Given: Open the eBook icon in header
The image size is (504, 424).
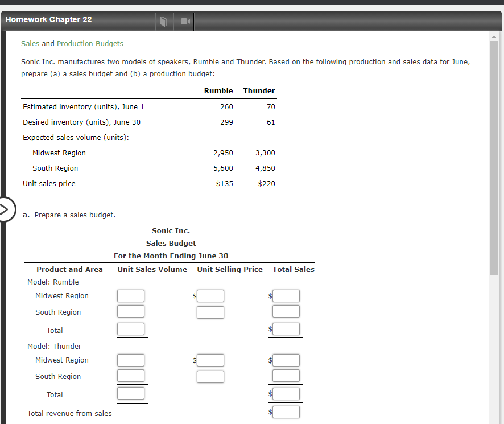Looking at the screenshot, I should (x=164, y=22).
